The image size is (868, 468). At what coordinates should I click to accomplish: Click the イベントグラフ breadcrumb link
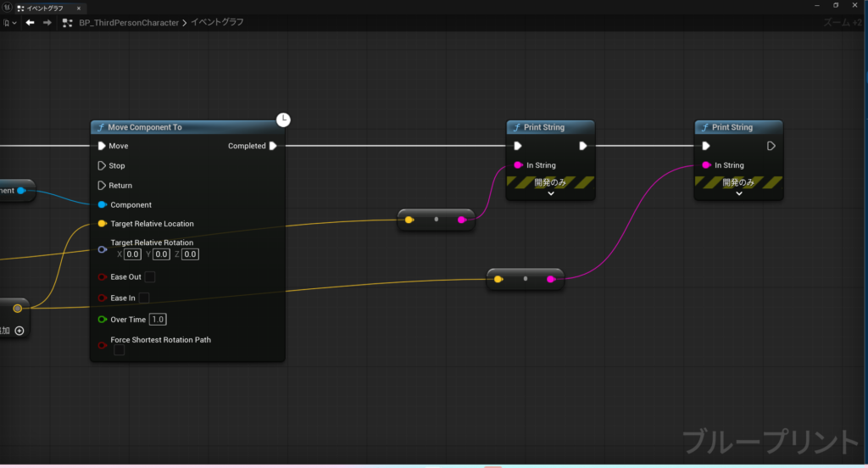pos(217,23)
